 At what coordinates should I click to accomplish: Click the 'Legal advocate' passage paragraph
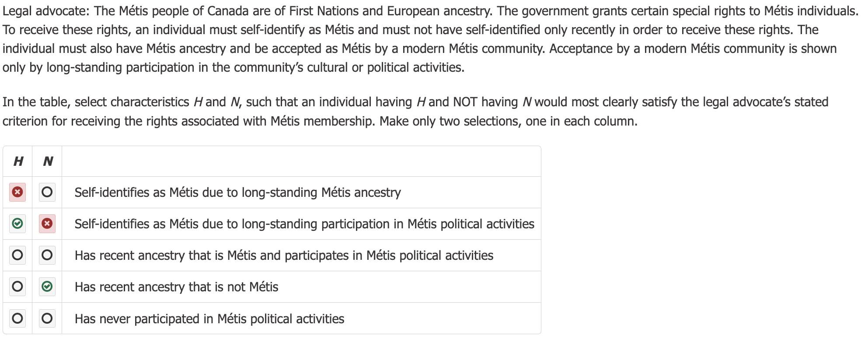(x=429, y=39)
